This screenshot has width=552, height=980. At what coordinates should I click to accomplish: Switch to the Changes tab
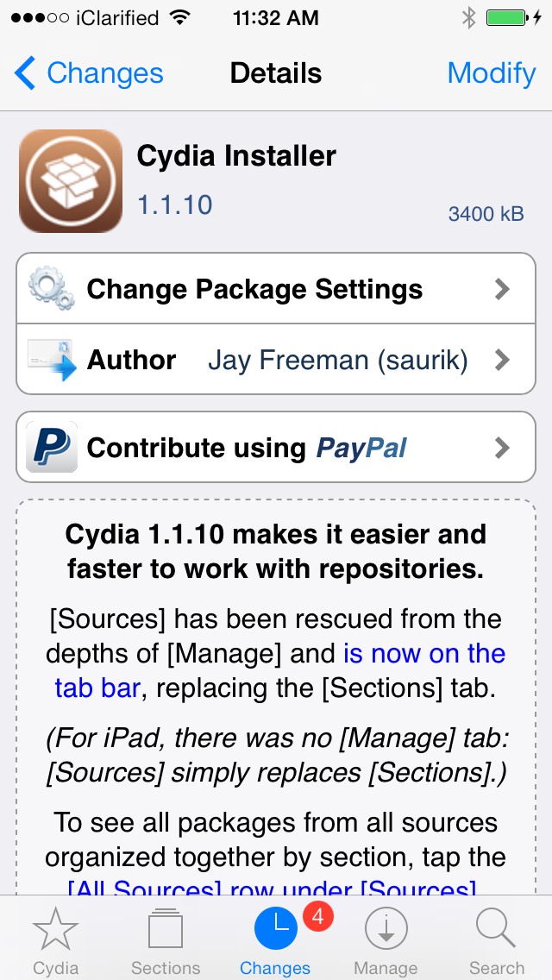tap(275, 940)
